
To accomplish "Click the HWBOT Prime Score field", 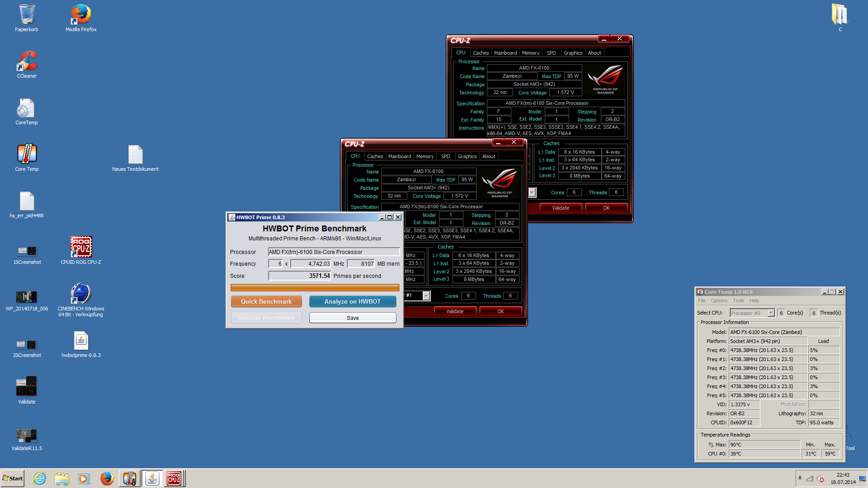I will pyautogui.click(x=300, y=276).
